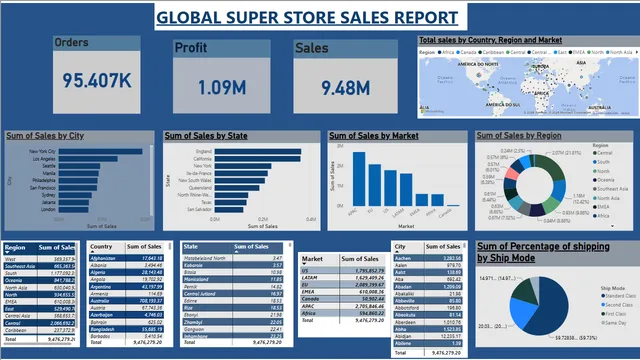Select the Standard Class legend item
Screen dimensions: 640x360
click(618, 296)
